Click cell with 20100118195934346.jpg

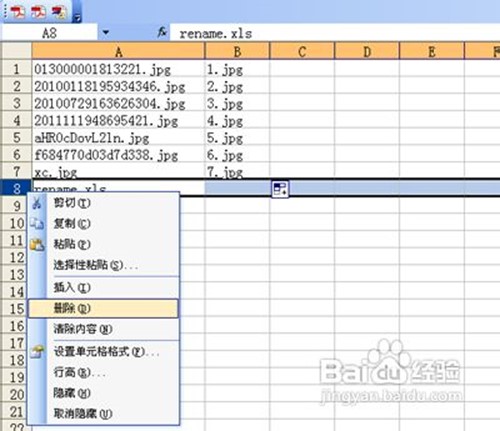pyautogui.click(x=118, y=86)
